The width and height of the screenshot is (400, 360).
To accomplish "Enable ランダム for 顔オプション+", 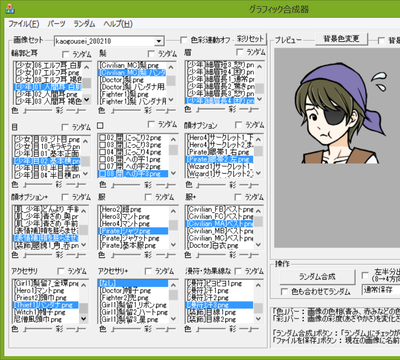I will pos(65,197).
